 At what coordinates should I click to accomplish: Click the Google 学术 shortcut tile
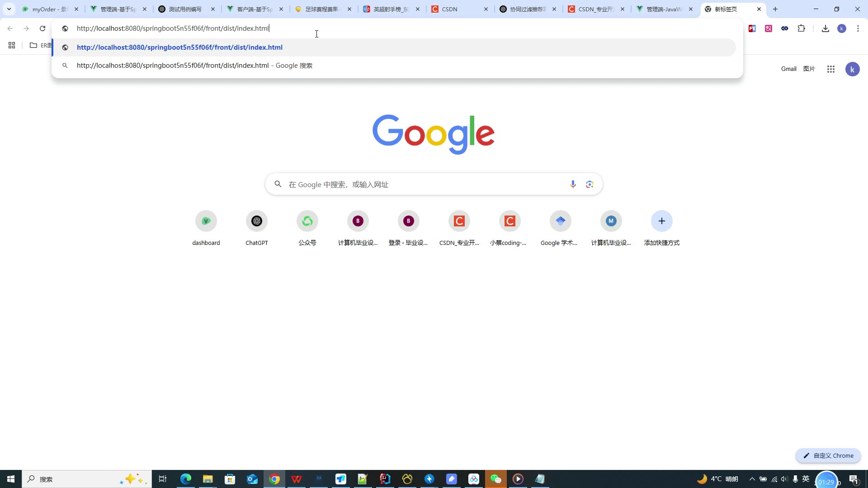(x=561, y=221)
